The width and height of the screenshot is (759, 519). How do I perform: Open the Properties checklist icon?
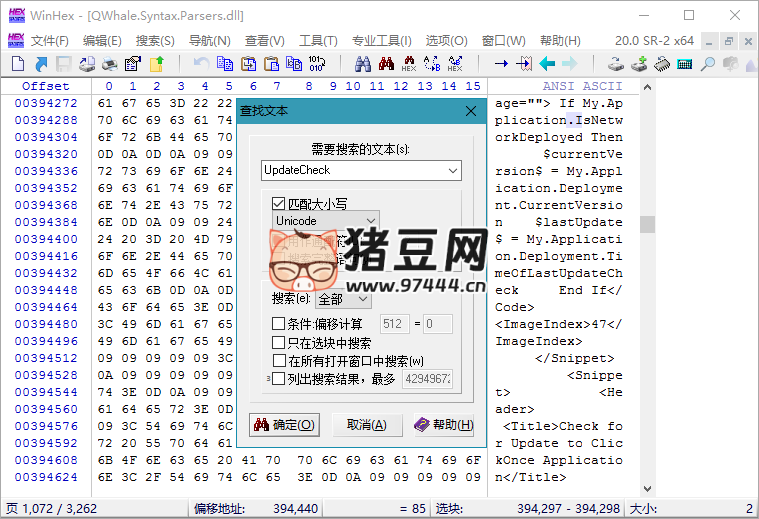tap(133, 63)
